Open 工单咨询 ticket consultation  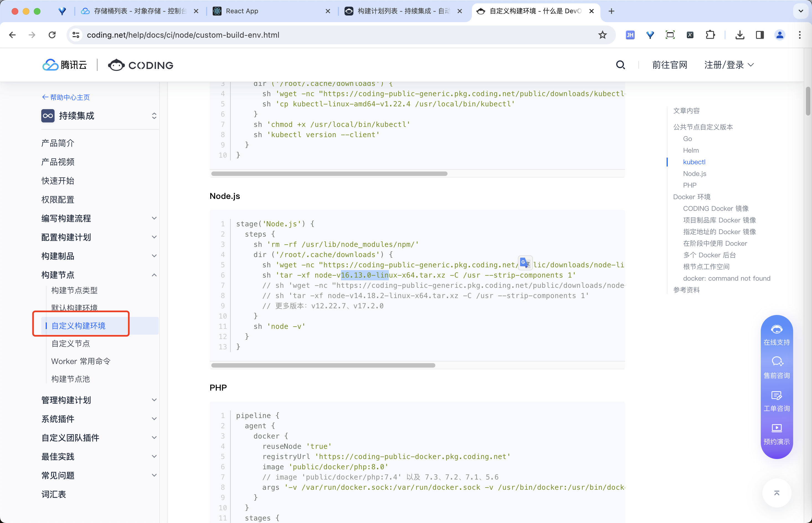[x=777, y=401]
